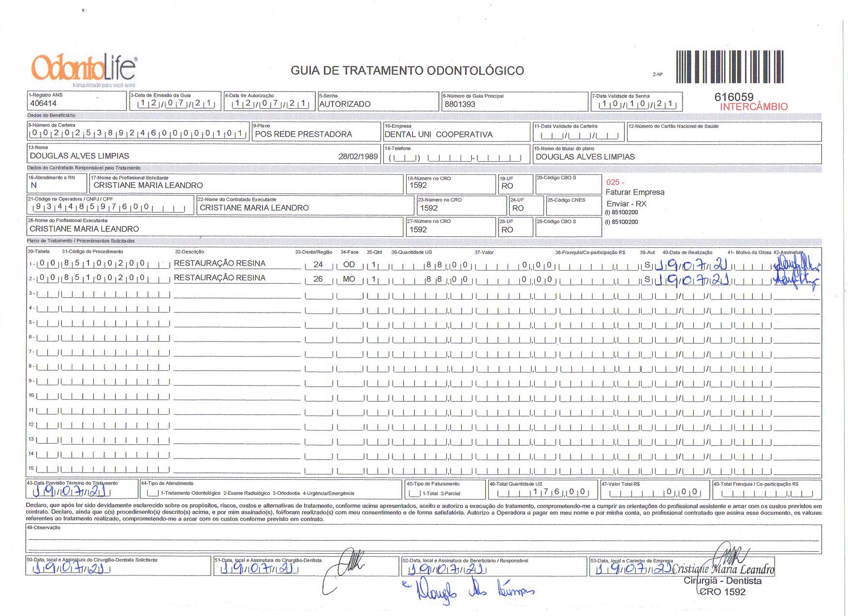Select the "Faturar Empresa" note

pos(635,192)
